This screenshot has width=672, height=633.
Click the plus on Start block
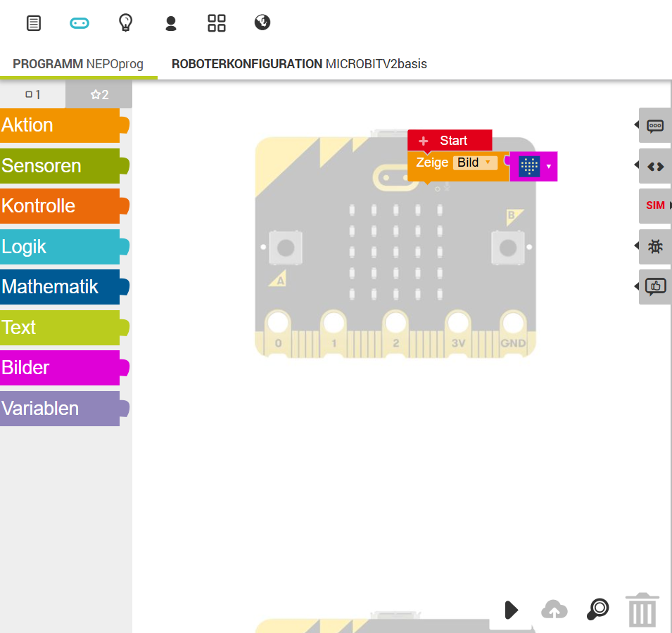pyautogui.click(x=423, y=141)
